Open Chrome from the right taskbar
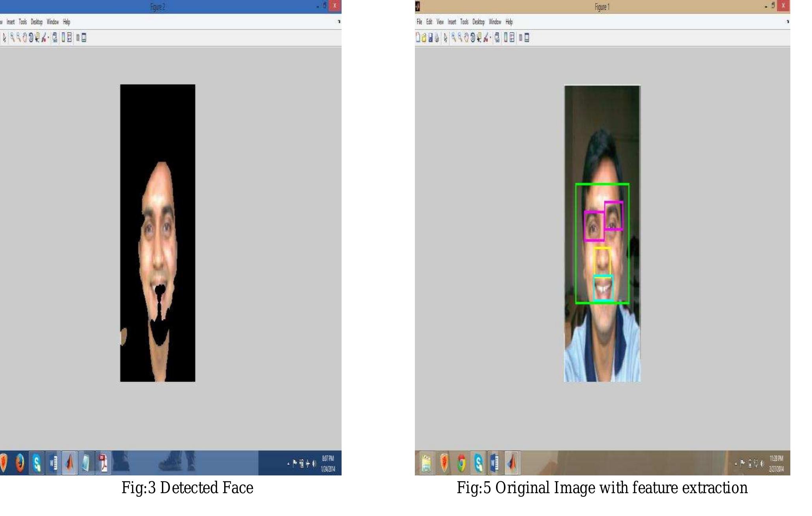Viewport: 812px width, 516px height. click(461, 463)
